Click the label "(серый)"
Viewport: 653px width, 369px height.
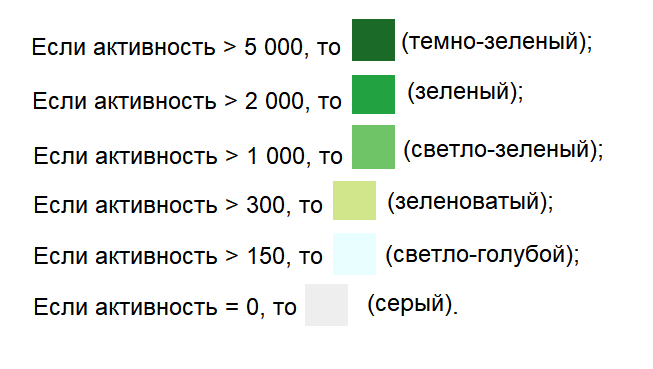click(x=410, y=304)
